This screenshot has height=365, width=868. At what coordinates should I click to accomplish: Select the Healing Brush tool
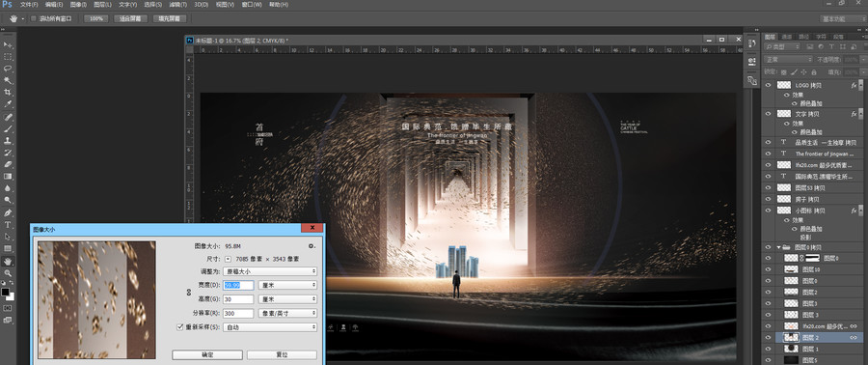[8, 118]
